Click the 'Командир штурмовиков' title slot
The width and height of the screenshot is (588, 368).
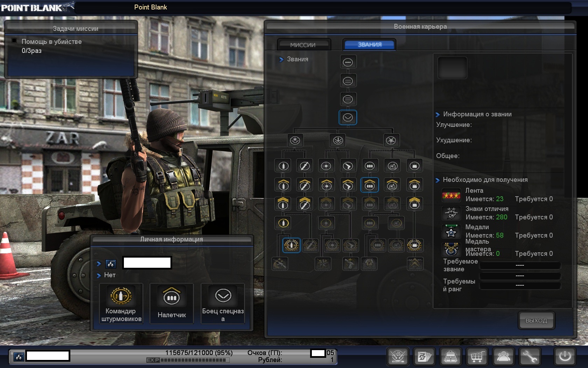121,304
